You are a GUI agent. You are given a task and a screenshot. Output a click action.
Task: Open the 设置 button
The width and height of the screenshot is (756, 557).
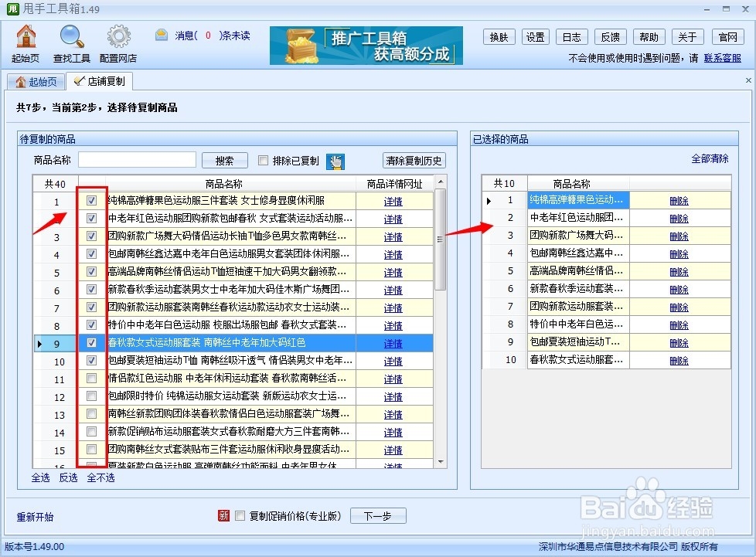(x=535, y=37)
